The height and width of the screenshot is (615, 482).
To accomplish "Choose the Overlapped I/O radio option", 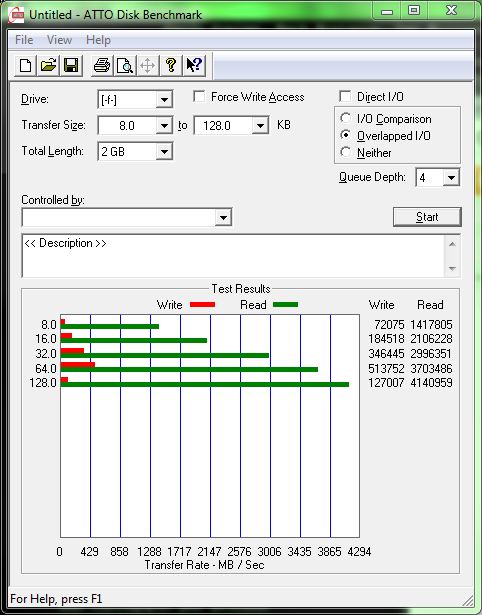I will 346,135.
